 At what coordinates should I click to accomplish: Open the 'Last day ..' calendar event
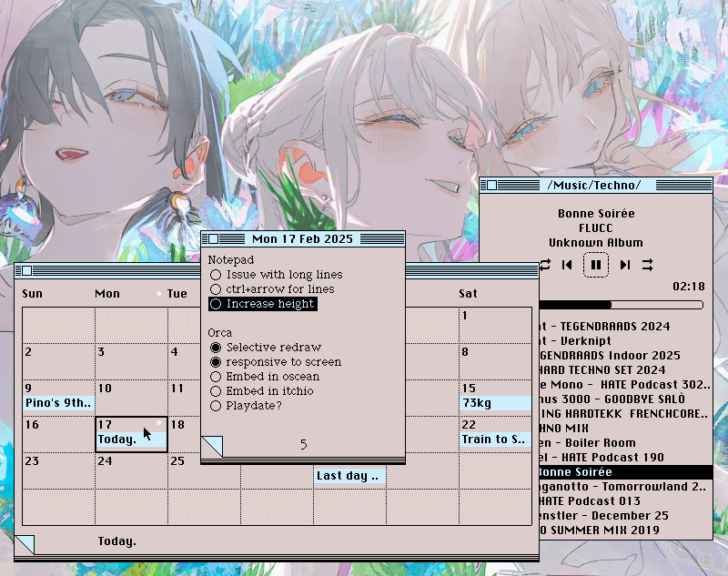(x=349, y=476)
